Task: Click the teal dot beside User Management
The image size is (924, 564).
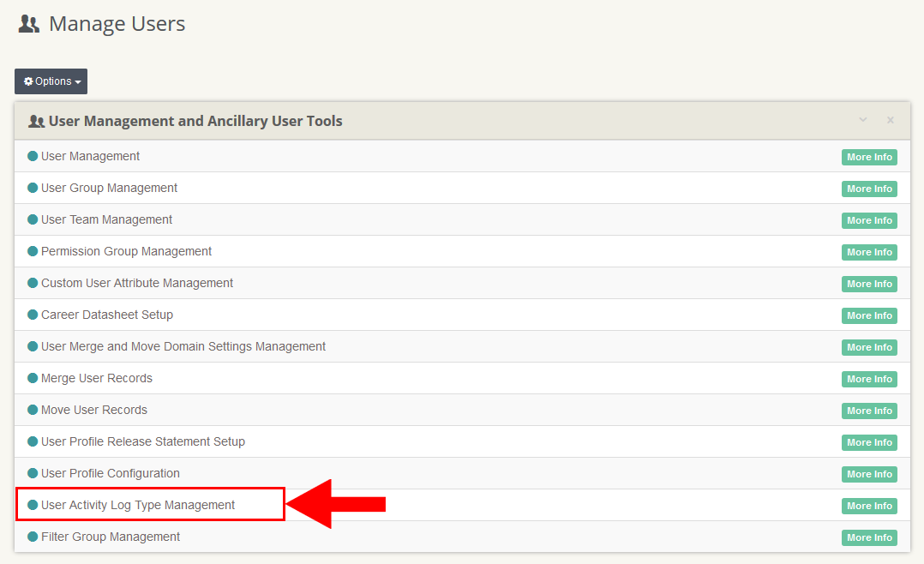Action: pos(33,156)
